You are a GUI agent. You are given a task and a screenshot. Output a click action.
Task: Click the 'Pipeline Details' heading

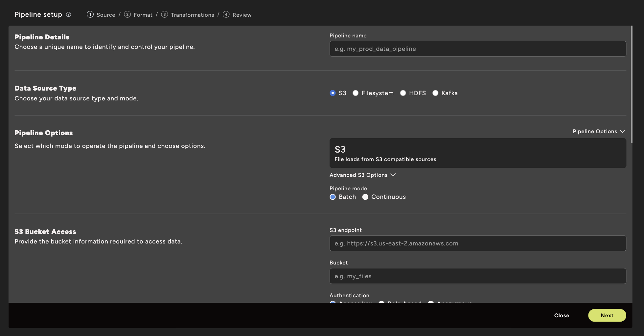pos(42,37)
